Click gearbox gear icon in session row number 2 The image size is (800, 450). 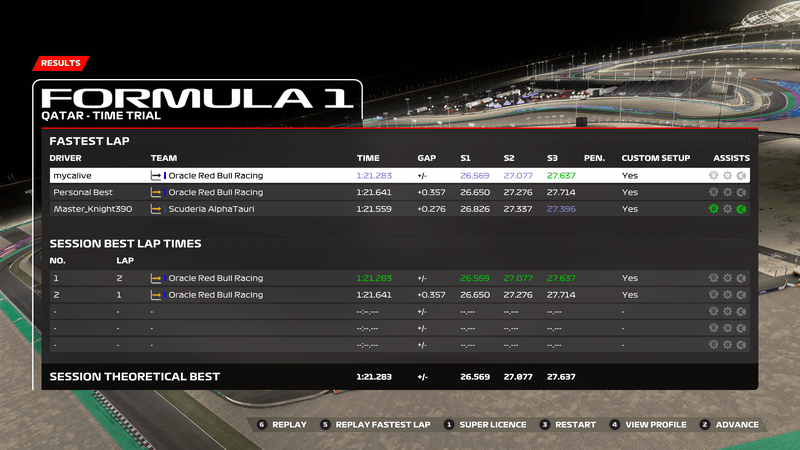(728, 295)
